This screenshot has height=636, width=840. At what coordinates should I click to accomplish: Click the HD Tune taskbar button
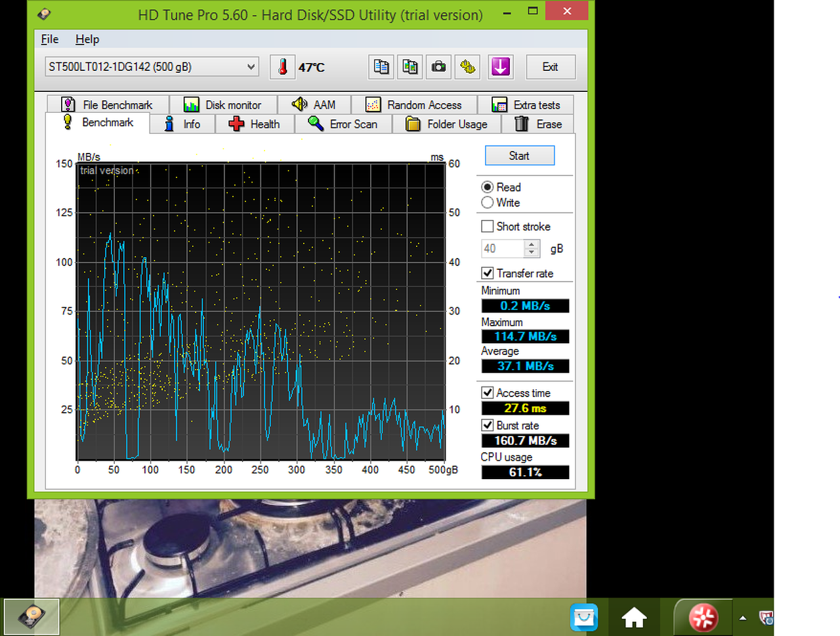coord(31,616)
